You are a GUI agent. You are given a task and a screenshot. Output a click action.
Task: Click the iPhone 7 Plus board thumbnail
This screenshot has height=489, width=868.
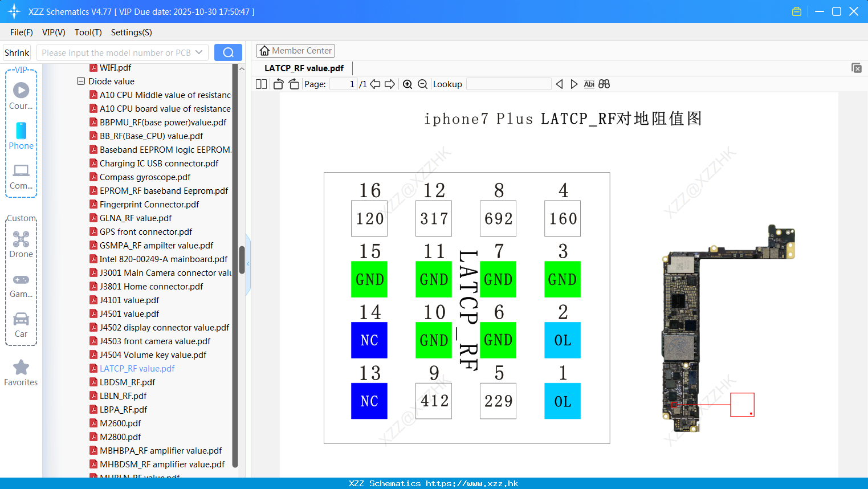[728, 328]
